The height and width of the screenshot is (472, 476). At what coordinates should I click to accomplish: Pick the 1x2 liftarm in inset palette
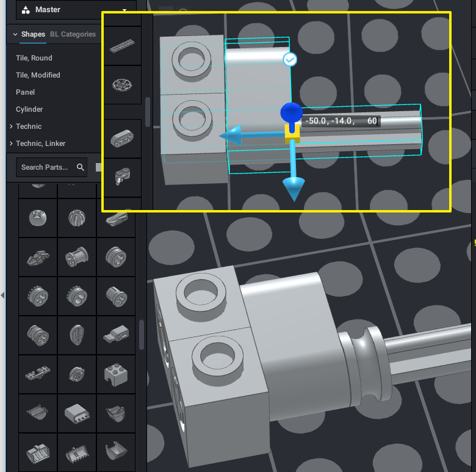[122, 139]
